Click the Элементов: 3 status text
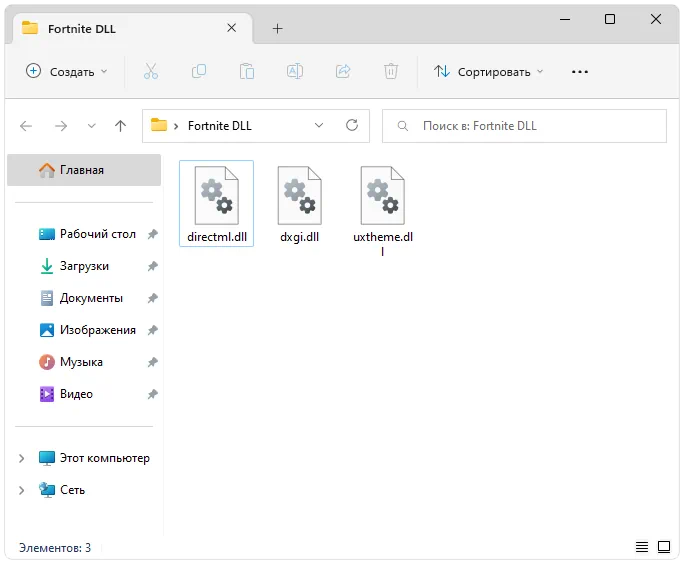The image size is (686, 566). (x=55, y=548)
